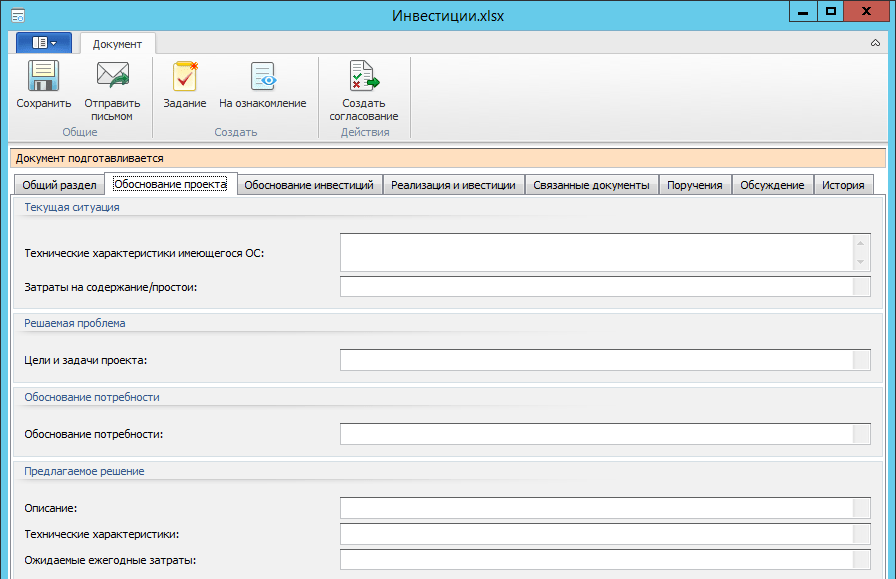Screen dimensions: 896x579
Task: Open the blue application menu button
Action: click(43, 43)
